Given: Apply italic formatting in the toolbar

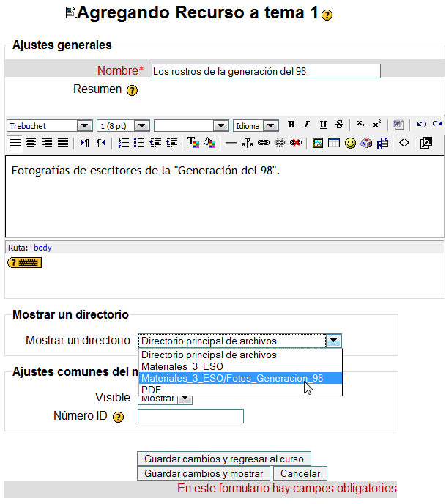Looking at the screenshot, I should click(306, 125).
